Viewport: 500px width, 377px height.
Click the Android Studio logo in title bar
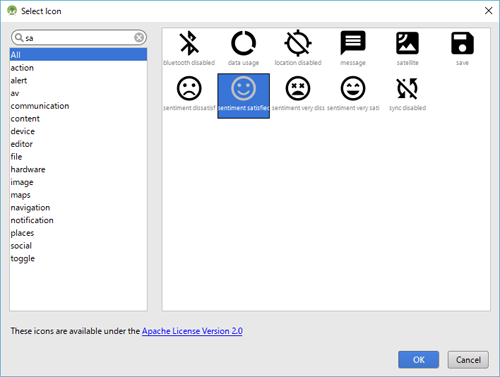12,11
